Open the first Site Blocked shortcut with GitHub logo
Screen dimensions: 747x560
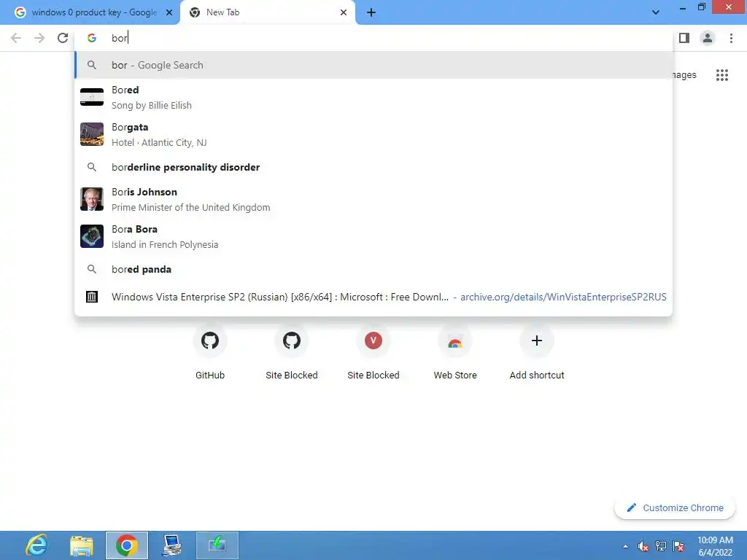tap(292, 352)
